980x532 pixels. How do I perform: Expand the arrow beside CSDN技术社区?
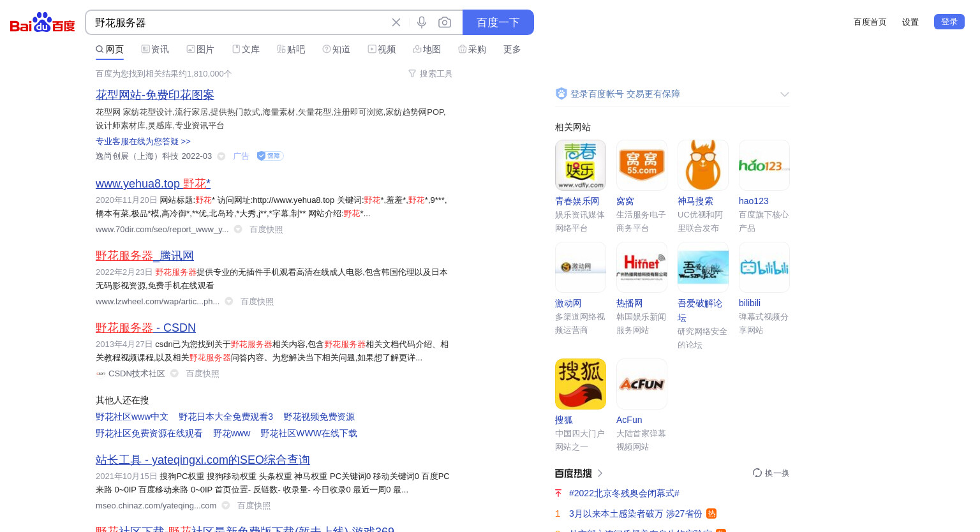pyautogui.click(x=174, y=373)
